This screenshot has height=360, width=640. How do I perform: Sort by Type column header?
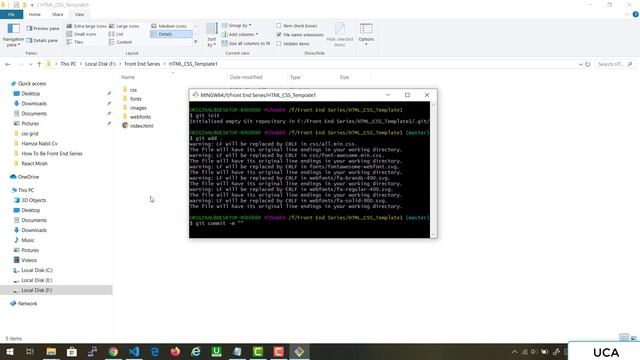point(295,77)
